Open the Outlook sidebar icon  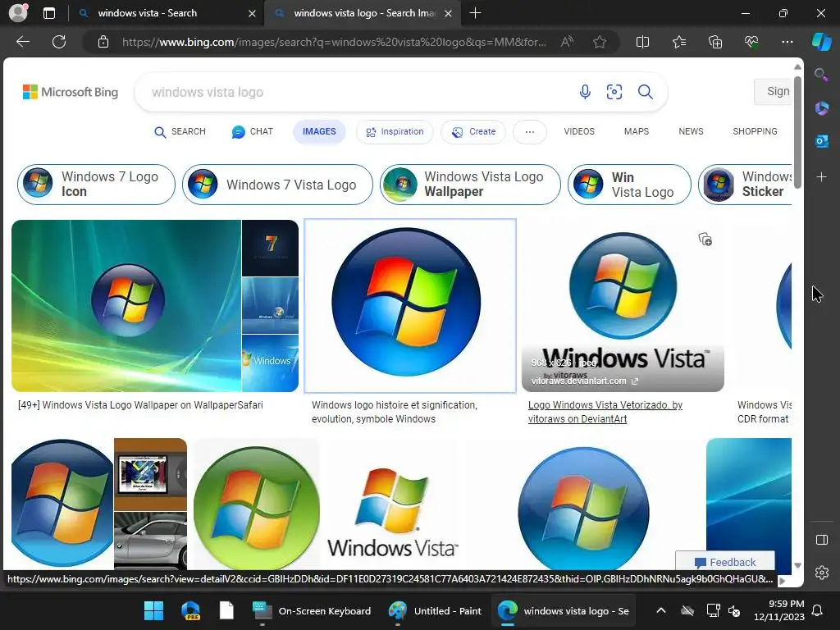[x=821, y=141]
